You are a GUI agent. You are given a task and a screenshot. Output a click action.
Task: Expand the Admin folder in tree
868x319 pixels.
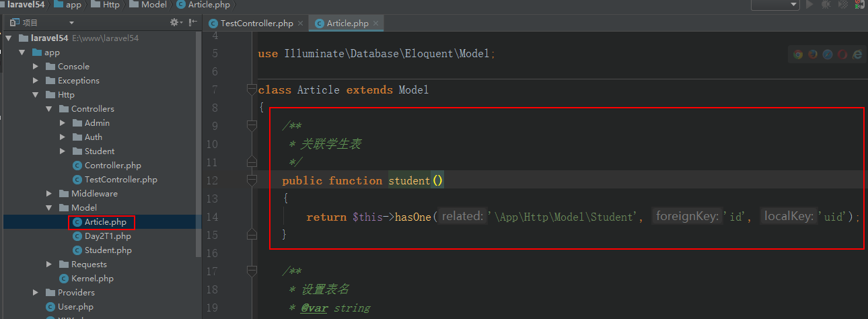63,123
